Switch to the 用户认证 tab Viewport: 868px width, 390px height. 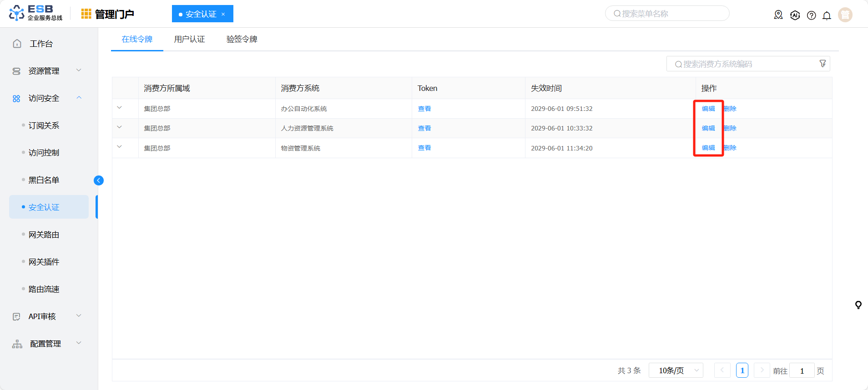pos(189,39)
